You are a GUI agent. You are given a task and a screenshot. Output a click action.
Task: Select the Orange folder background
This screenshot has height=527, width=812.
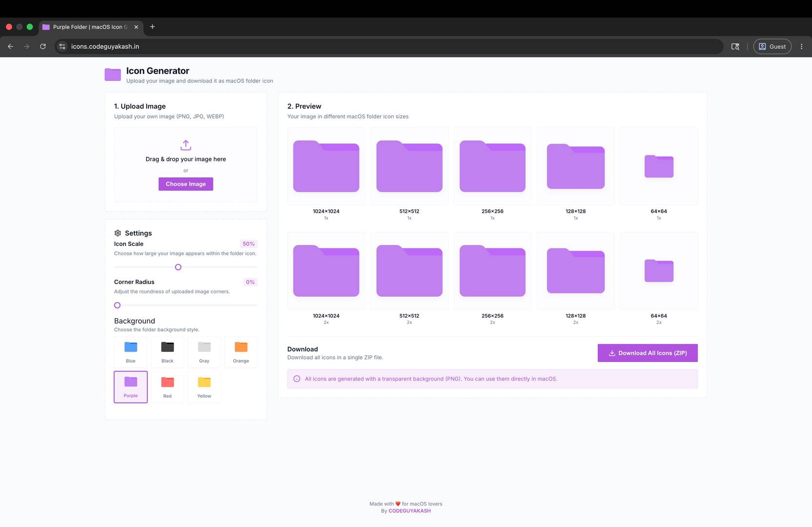[241, 352]
